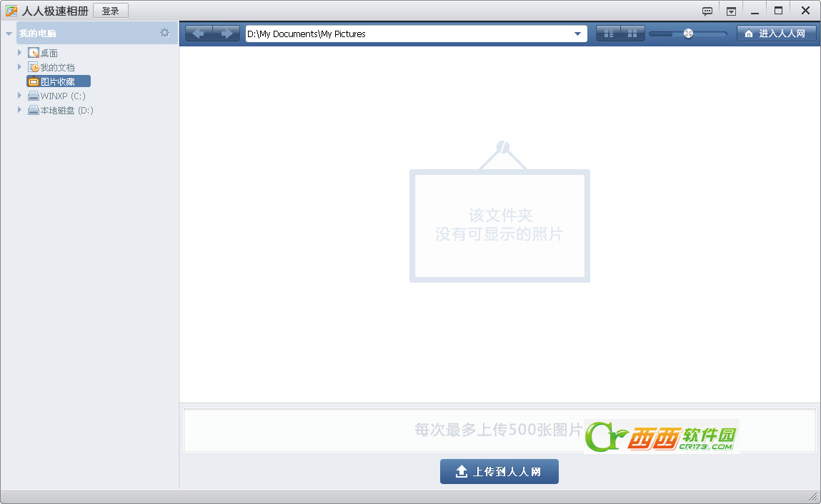This screenshot has height=504, width=821.
Task: Open the title bar dropdown menu icon
Action: click(731, 11)
